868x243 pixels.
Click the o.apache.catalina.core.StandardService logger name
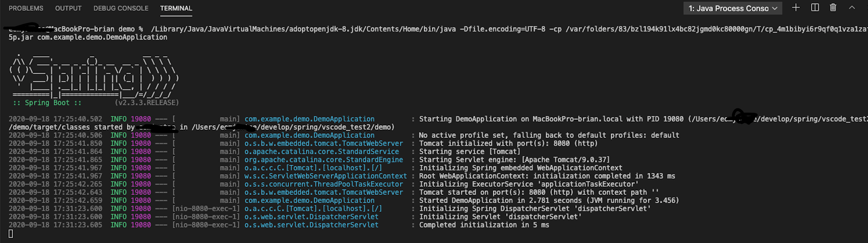pyautogui.click(x=322, y=152)
